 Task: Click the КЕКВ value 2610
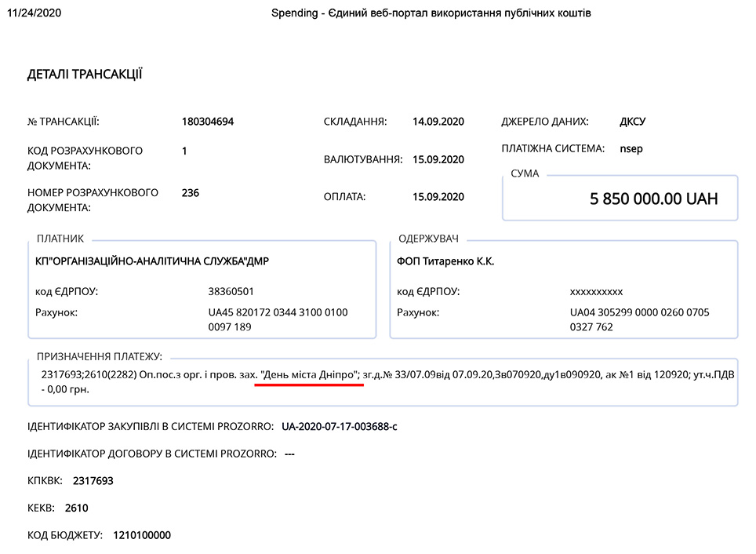pos(77,508)
